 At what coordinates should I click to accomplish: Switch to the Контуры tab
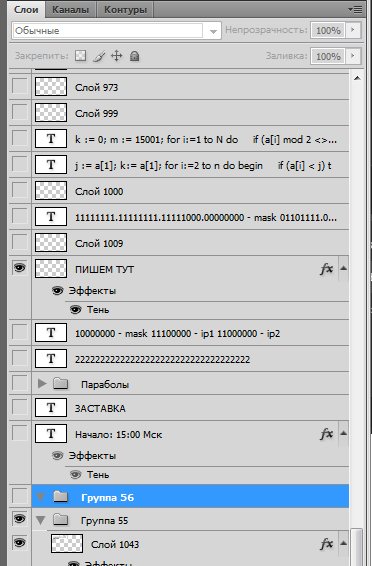pos(125,9)
